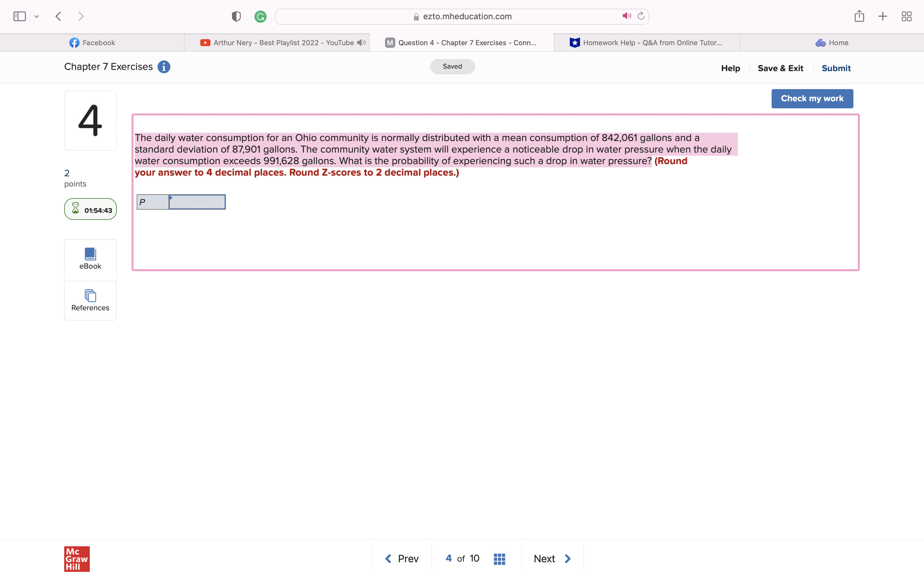This screenshot has width=924, height=577.
Task: Click the info icon beside Chapter 7 Exercises
Action: (x=164, y=67)
